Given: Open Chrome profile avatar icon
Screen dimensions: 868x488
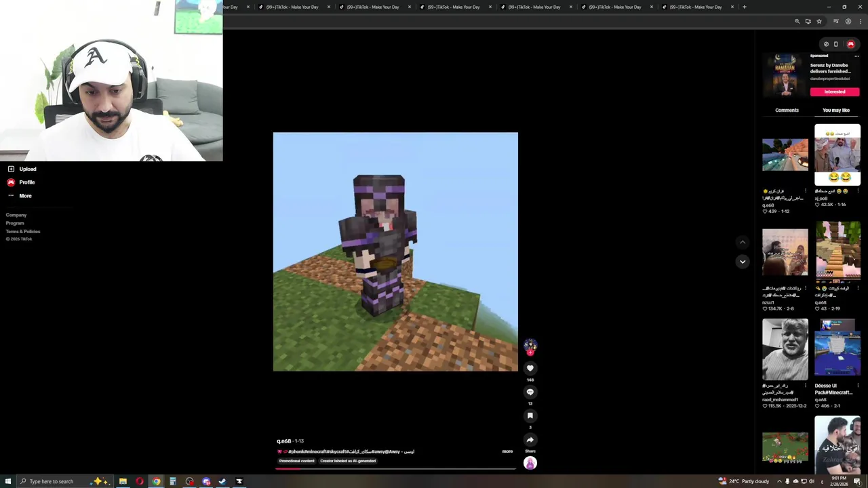Looking at the screenshot, I should tap(848, 22).
